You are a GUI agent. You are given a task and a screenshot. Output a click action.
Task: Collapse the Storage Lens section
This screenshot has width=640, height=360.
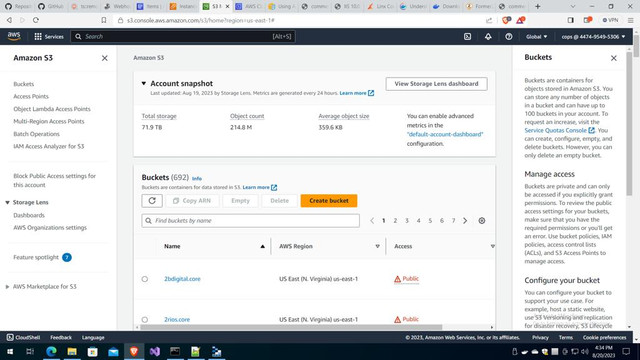click(7, 202)
